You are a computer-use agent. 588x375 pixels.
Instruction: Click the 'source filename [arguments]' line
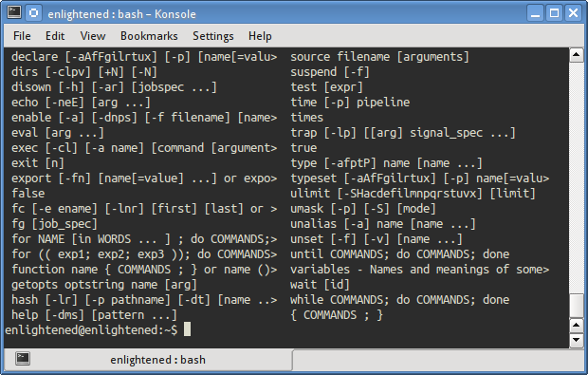[x=379, y=57]
